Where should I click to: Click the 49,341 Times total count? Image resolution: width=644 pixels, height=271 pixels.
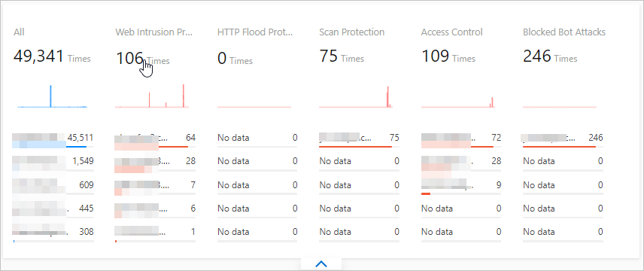click(52, 56)
